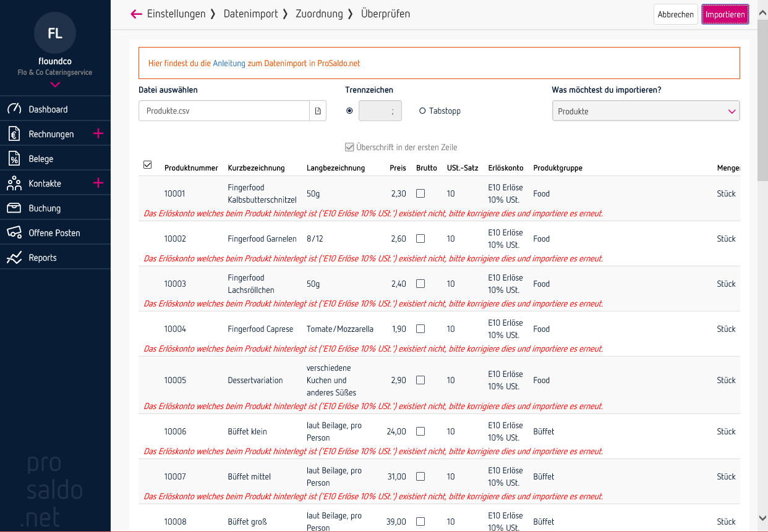
Task: Open Buchung in the sidebar
Action: (45, 208)
